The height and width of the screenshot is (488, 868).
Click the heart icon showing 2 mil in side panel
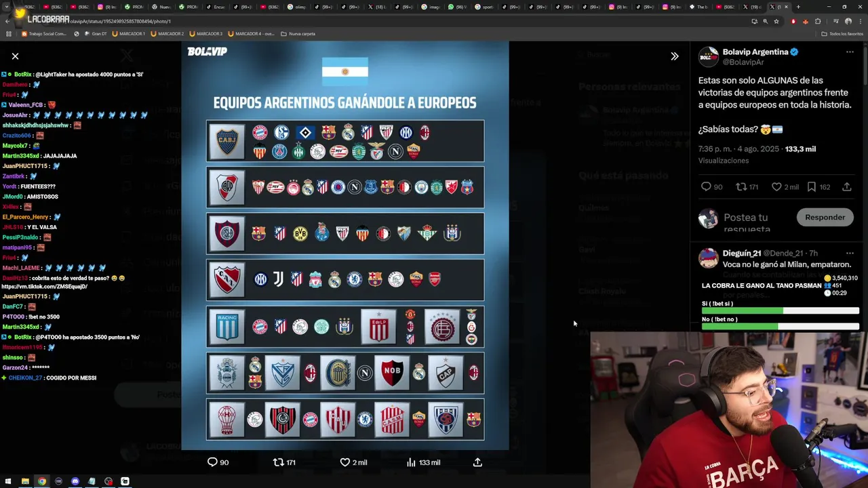click(776, 187)
